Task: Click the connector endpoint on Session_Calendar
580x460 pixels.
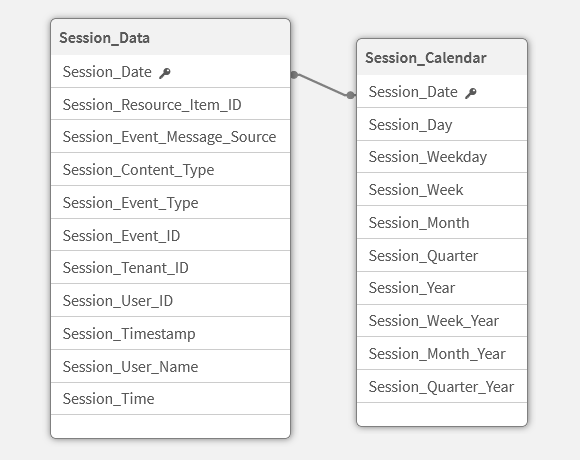Action: point(351,95)
